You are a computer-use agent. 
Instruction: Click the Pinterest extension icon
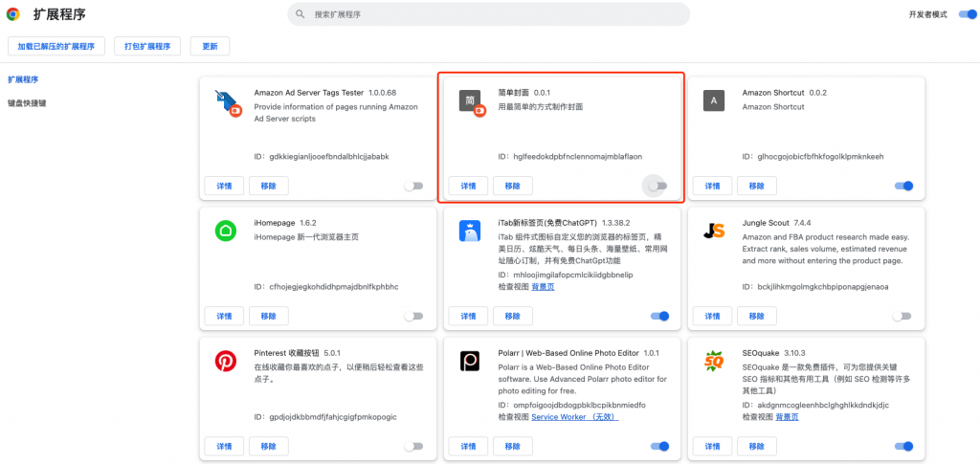(x=226, y=361)
